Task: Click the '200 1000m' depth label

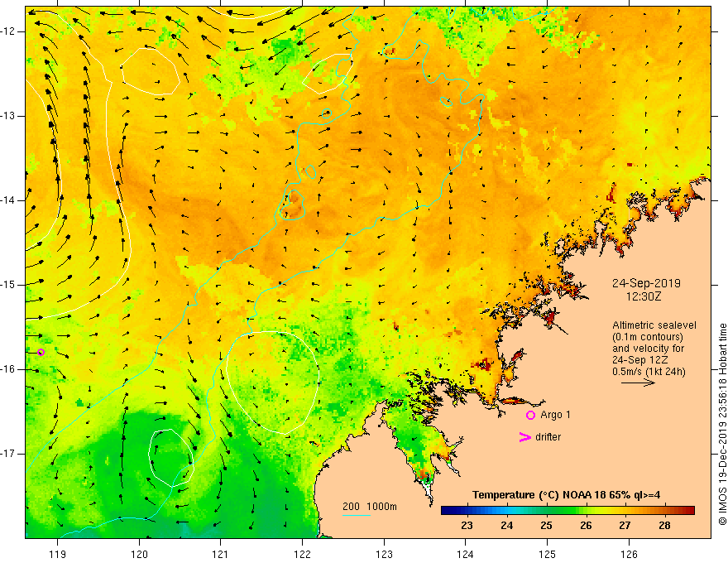Action: (370, 507)
